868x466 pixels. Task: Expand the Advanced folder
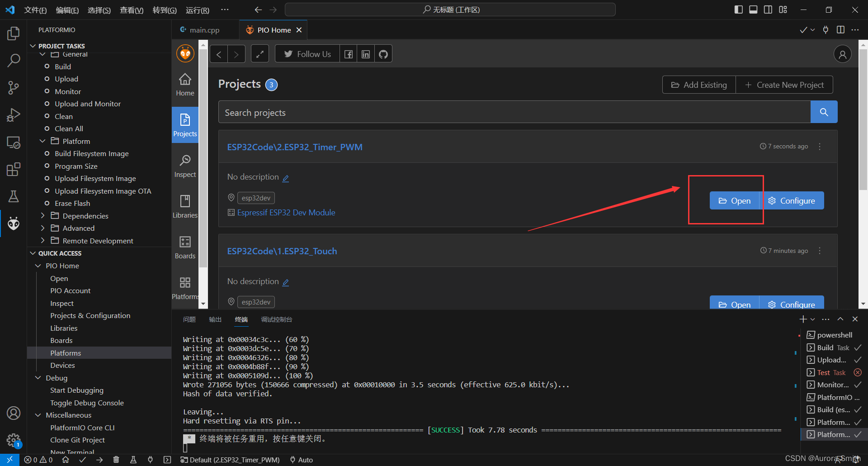[42, 228]
